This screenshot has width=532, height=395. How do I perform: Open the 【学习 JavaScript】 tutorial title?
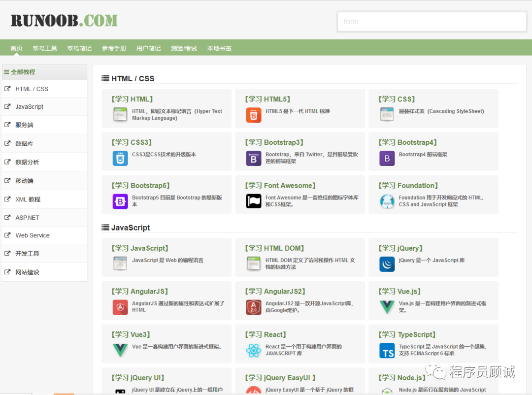140,248
